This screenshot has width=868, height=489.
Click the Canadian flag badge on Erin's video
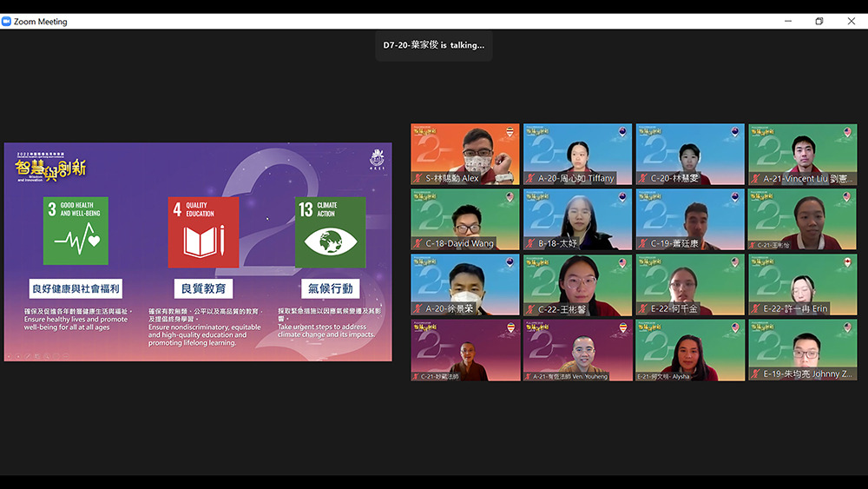click(x=847, y=262)
